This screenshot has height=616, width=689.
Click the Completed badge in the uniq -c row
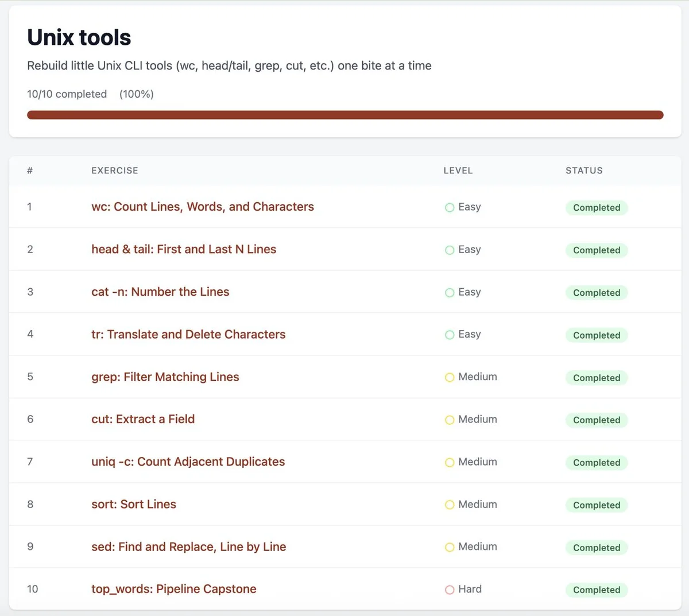[x=597, y=463]
